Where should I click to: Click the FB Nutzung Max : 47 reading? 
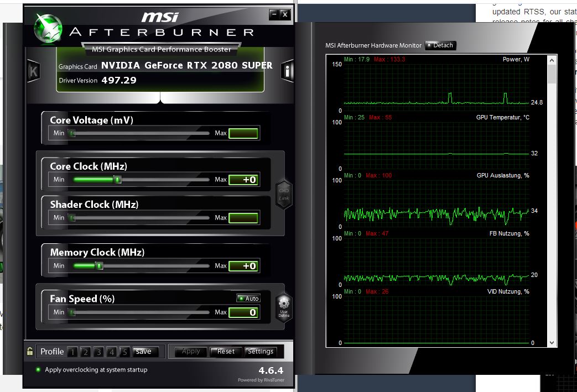point(377,233)
